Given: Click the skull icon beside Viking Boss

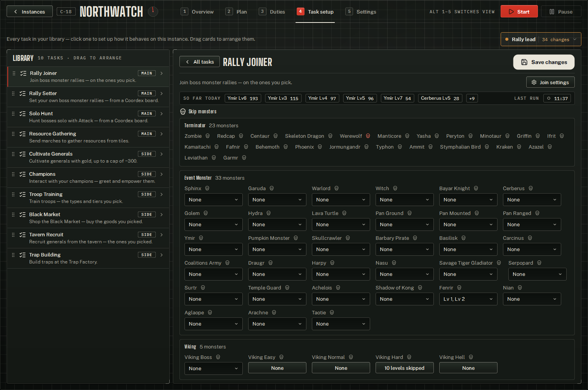Looking at the screenshot, I should pyautogui.click(x=218, y=357).
